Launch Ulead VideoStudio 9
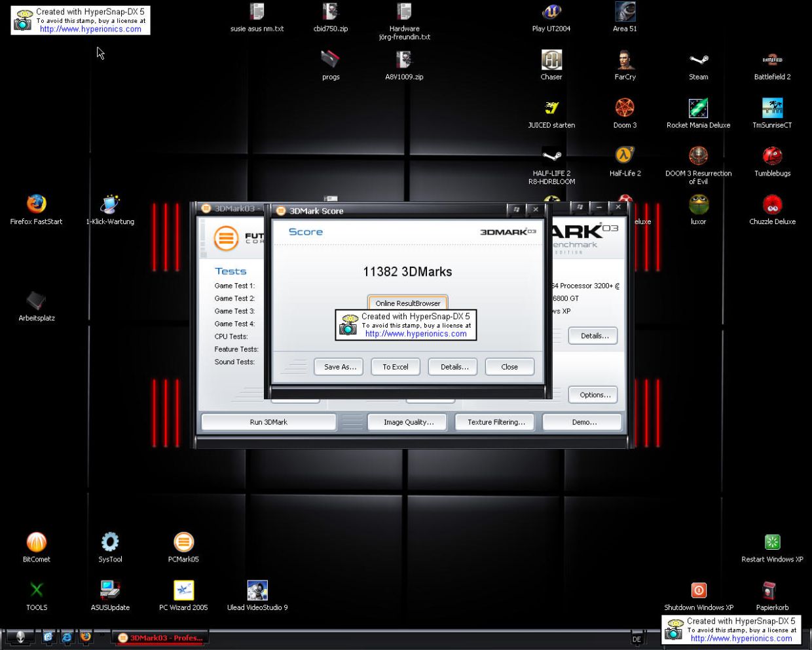 [x=257, y=590]
